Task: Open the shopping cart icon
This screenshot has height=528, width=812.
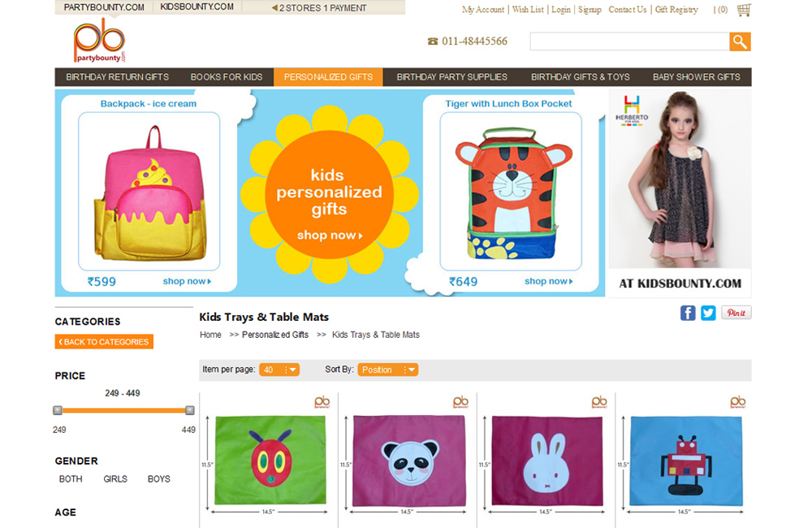Action: click(x=744, y=10)
